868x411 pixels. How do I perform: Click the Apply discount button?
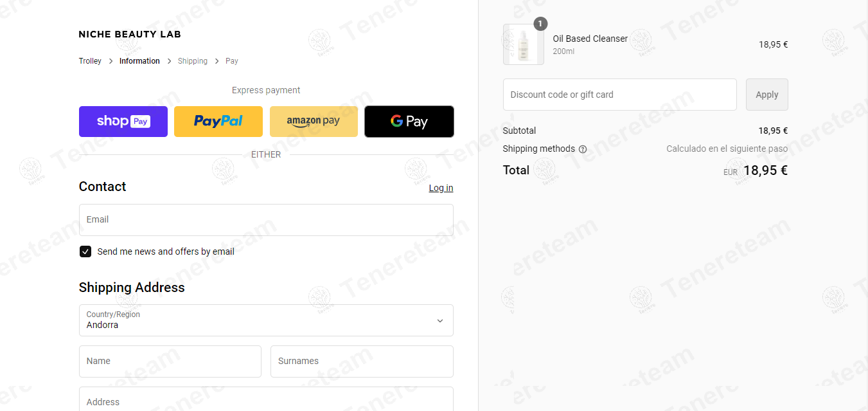767,95
